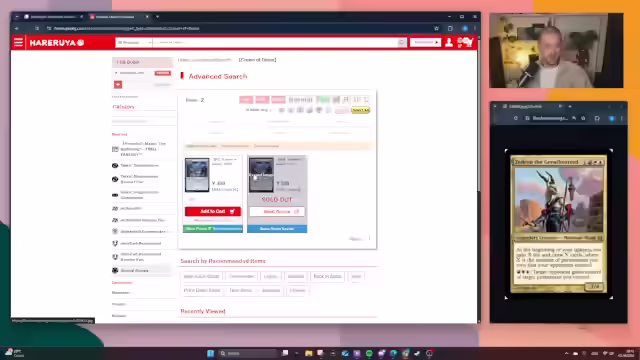
Task: Open Spotify from the taskbar
Action: pyautogui.click(x=369, y=353)
